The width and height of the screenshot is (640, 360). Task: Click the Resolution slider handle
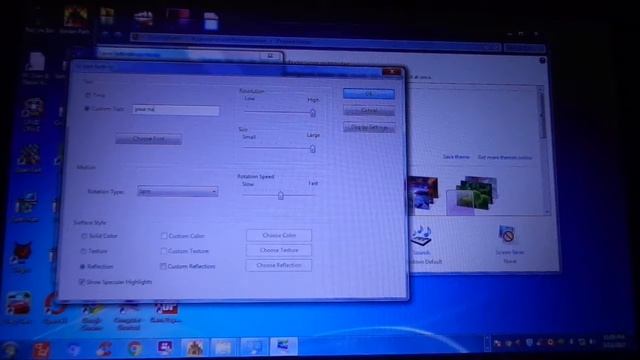click(313, 113)
